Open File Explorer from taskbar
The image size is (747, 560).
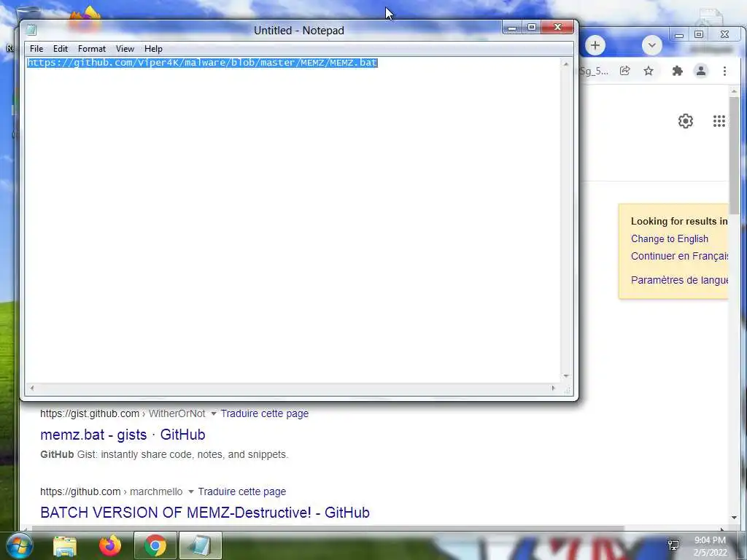pyautogui.click(x=65, y=545)
